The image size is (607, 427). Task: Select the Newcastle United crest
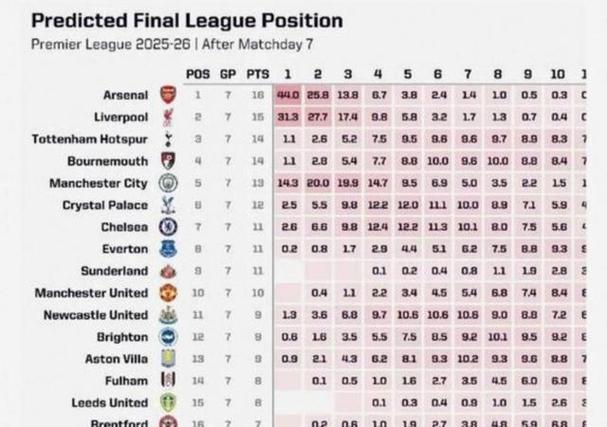point(167,315)
